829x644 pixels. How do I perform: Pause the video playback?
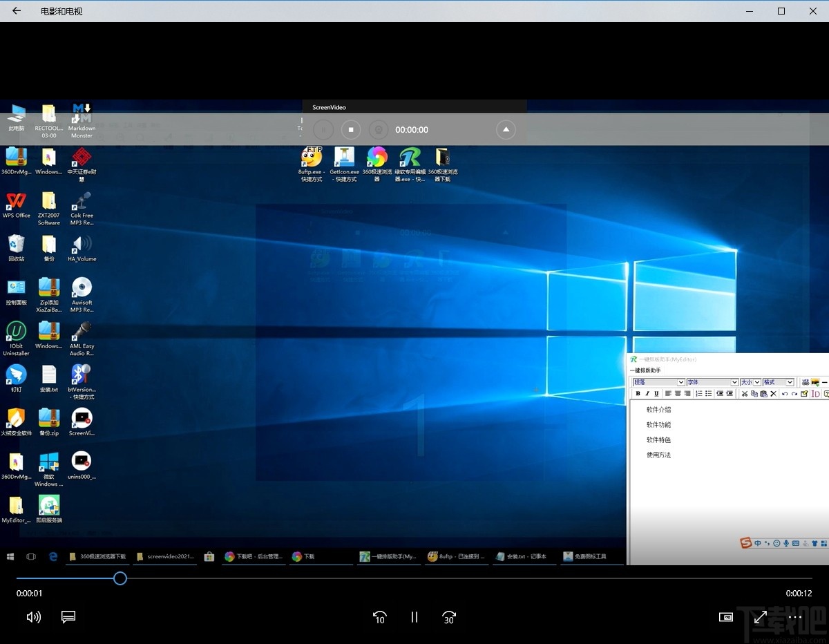(414, 617)
